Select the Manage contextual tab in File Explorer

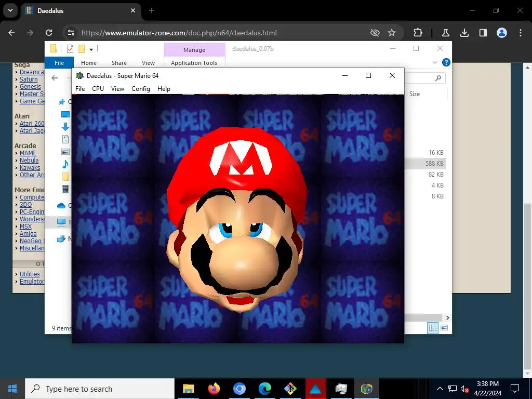pos(194,50)
